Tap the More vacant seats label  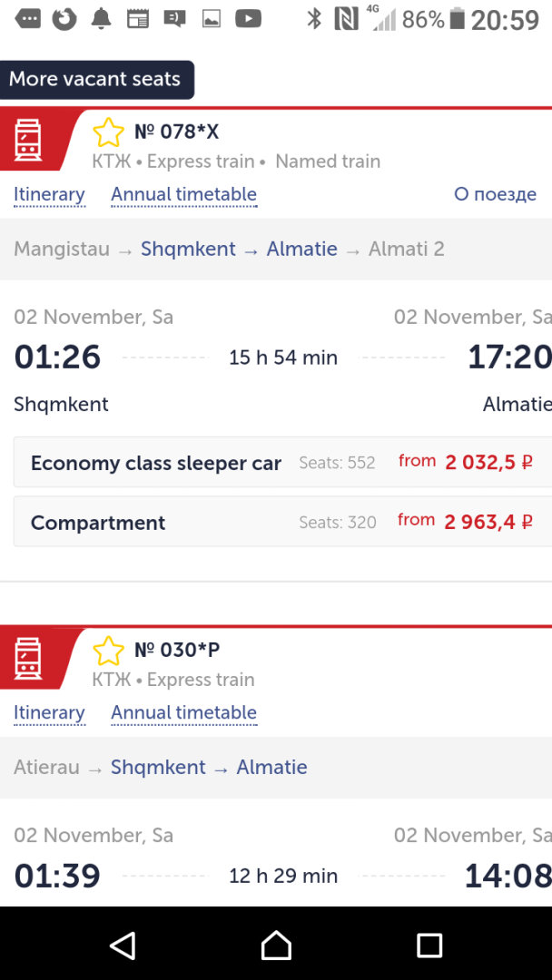[x=97, y=79]
